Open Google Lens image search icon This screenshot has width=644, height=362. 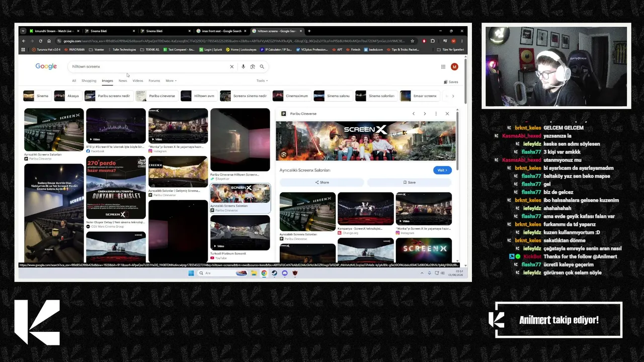click(x=253, y=66)
